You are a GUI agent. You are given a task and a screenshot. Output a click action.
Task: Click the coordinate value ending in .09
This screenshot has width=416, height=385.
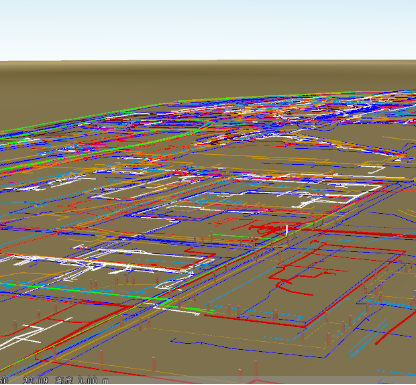click(37, 380)
